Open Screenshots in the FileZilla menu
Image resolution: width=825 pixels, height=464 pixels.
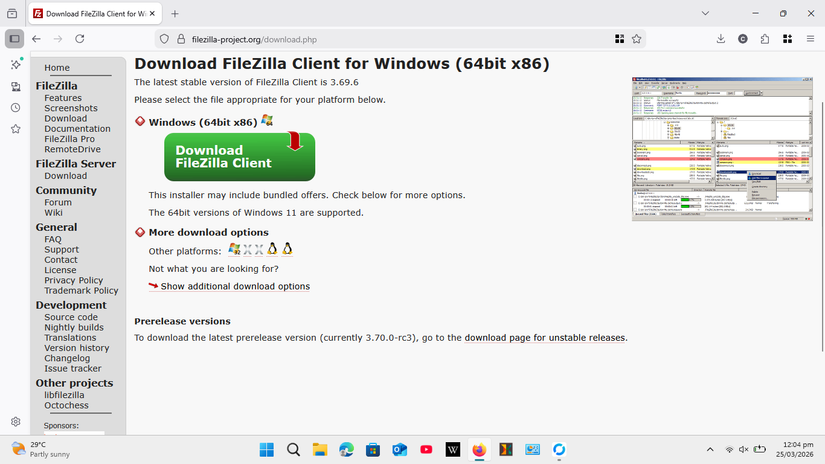[x=71, y=108]
